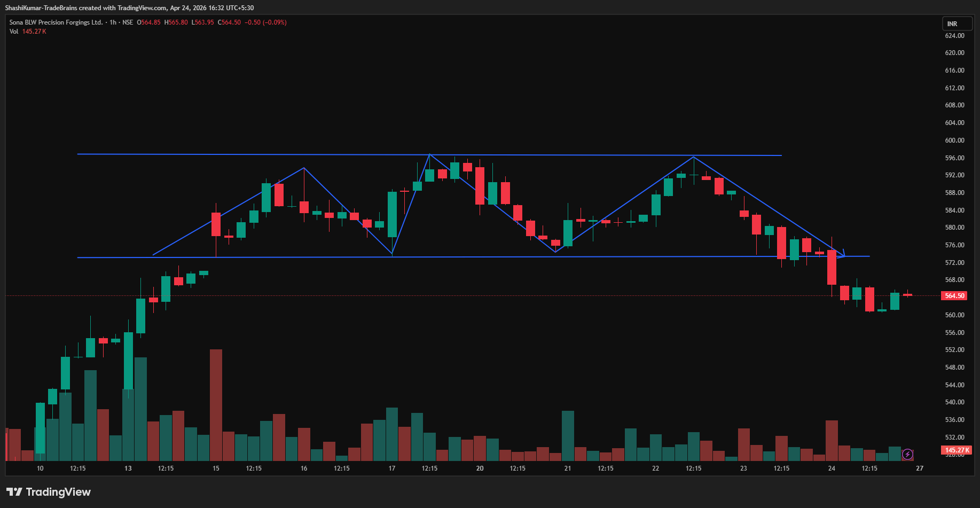Click the 624.00 level on price axis

pyautogui.click(x=954, y=36)
